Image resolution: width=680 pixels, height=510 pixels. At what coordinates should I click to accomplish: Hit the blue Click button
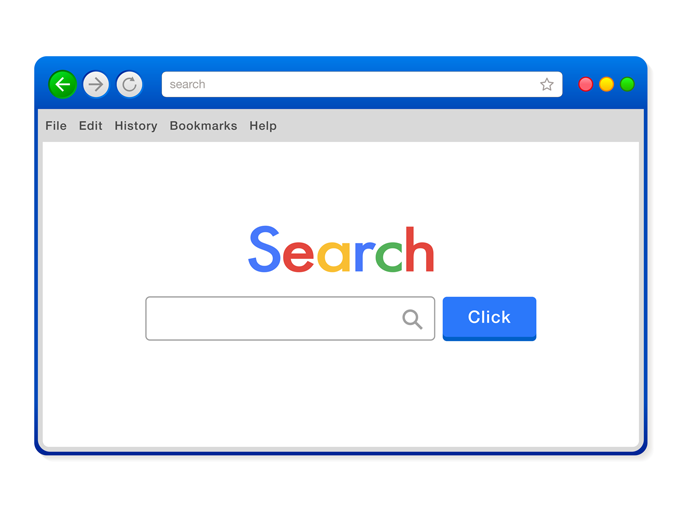pos(489,318)
